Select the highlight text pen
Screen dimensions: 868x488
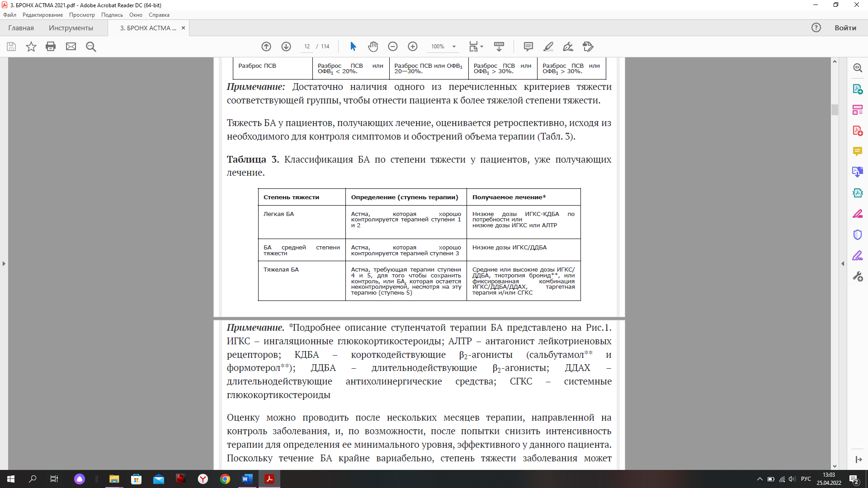click(548, 47)
